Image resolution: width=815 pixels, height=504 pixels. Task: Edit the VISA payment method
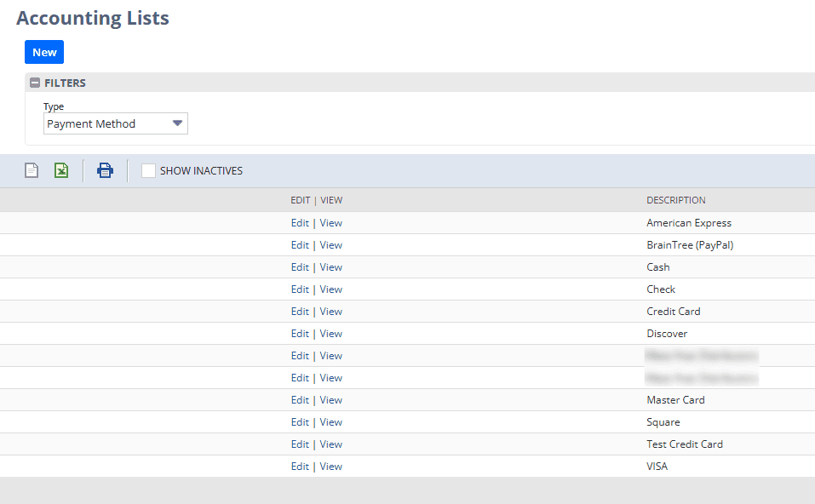point(300,467)
